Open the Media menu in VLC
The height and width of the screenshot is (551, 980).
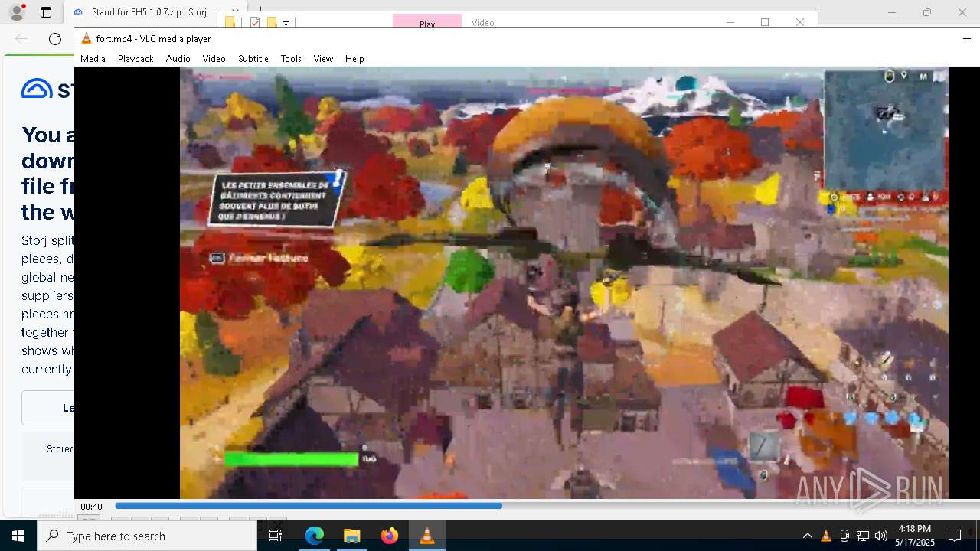click(x=93, y=59)
